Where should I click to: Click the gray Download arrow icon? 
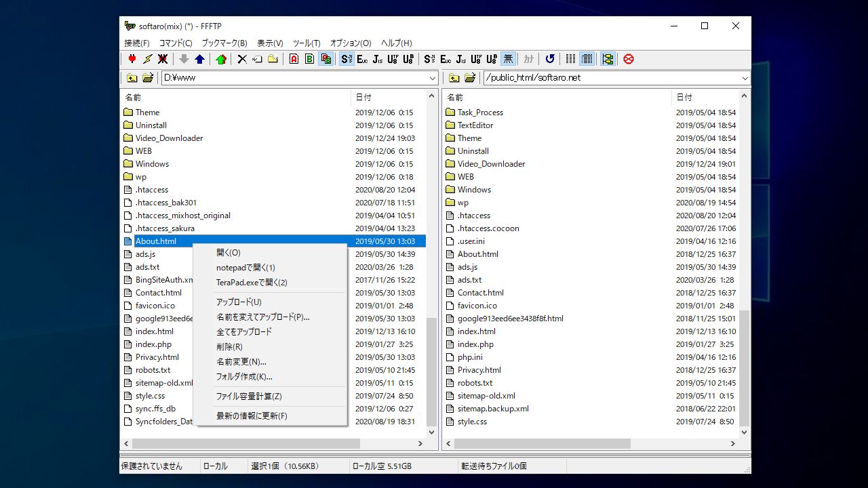[184, 59]
